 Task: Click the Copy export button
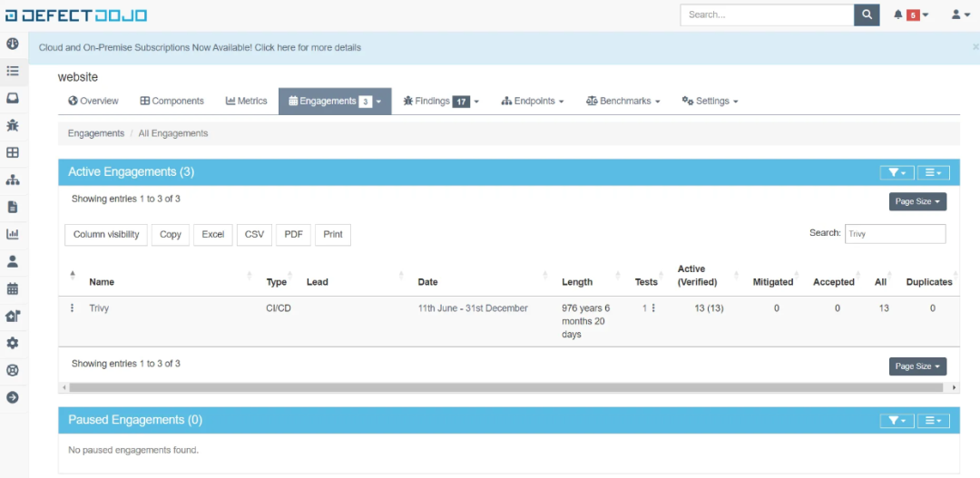pos(171,235)
